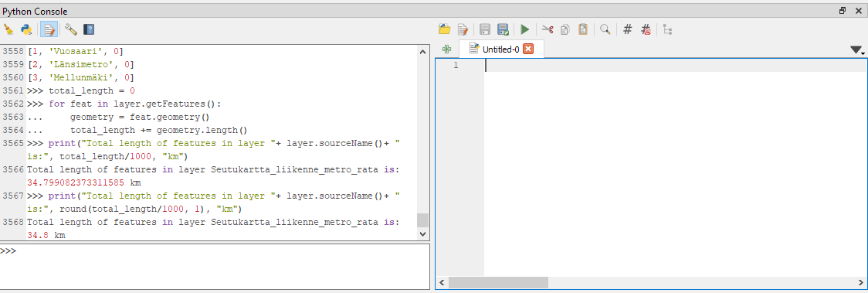Open the Object Inspector tree icon
Viewport: 868px width, 293px height.
click(668, 29)
